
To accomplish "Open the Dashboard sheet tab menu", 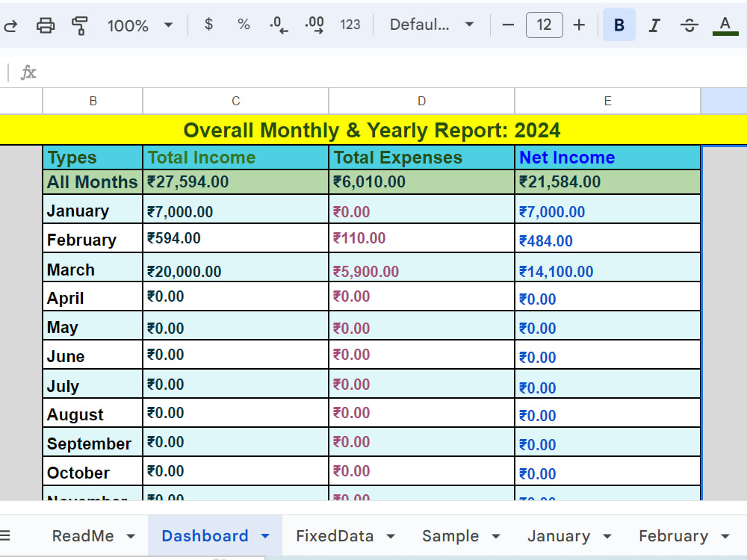I will (263, 535).
